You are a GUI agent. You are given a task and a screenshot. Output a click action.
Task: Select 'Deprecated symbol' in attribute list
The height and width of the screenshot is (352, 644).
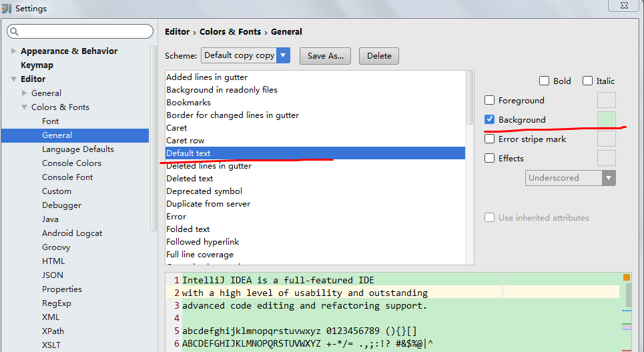(x=315, y=191)
